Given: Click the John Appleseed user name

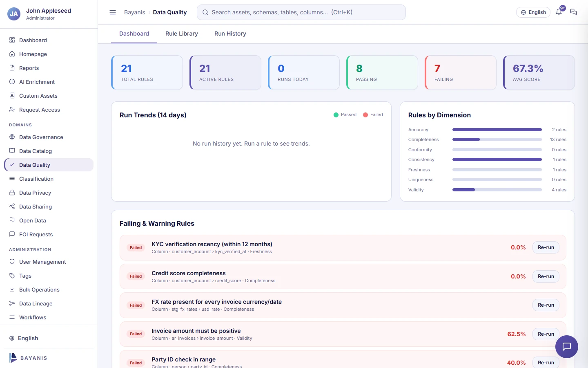Looking at the screenshot, I should [49, 11].
